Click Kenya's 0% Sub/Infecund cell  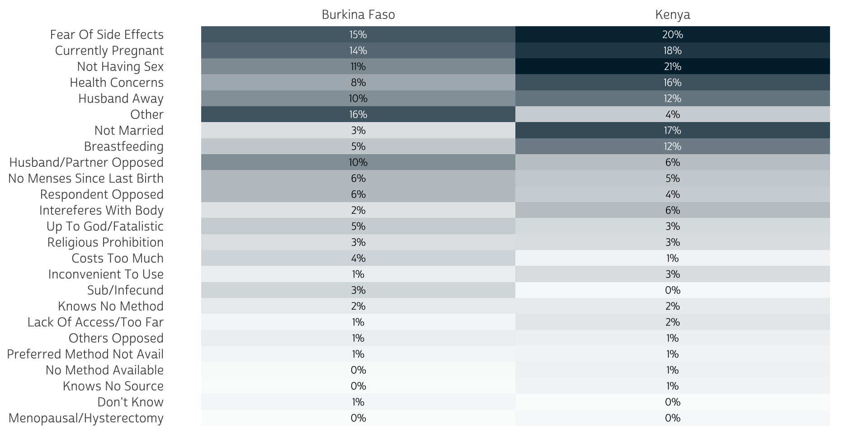(x=672, y=290)
